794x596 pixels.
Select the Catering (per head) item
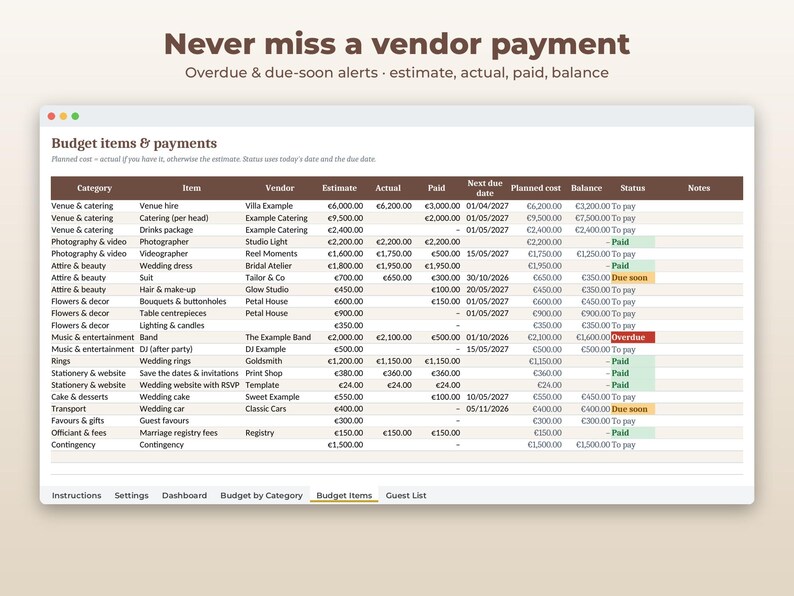[174, 218]
